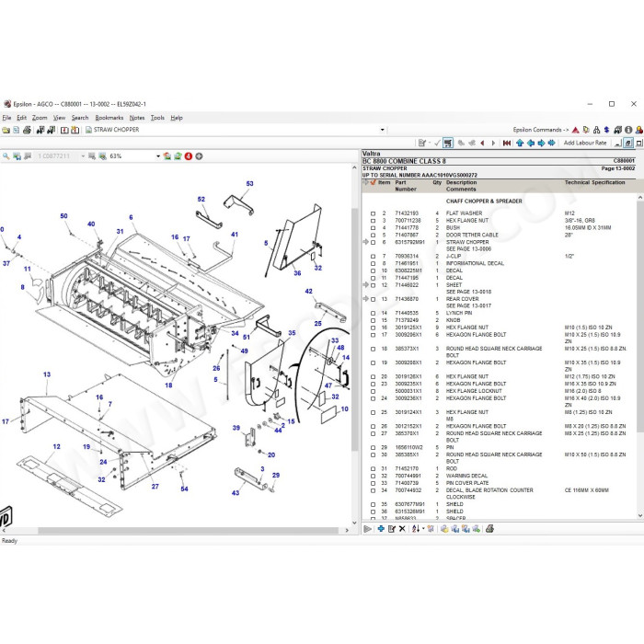Check the box for item 35 Shield
This screenshot has width=644, height=644.
click(373, 504)
